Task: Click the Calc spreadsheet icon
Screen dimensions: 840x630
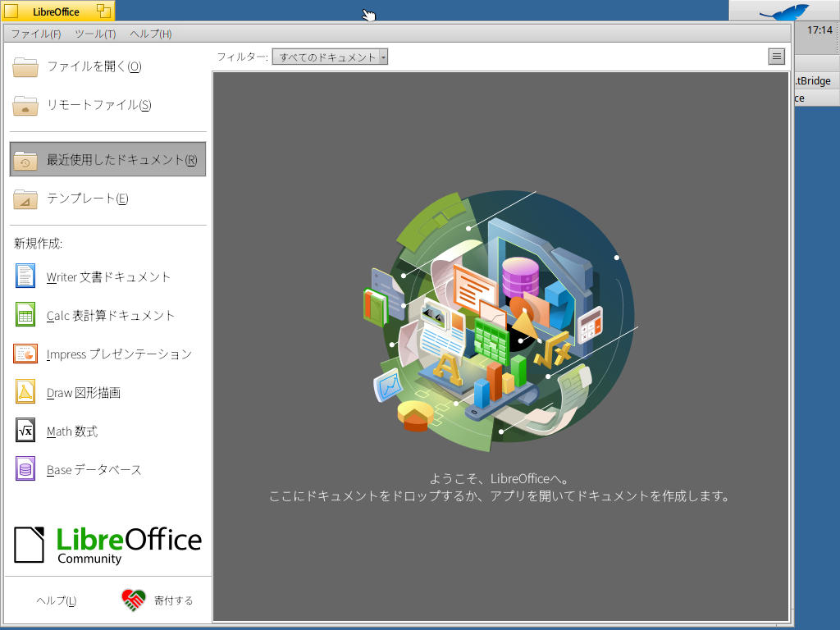Action: [25, 314]
